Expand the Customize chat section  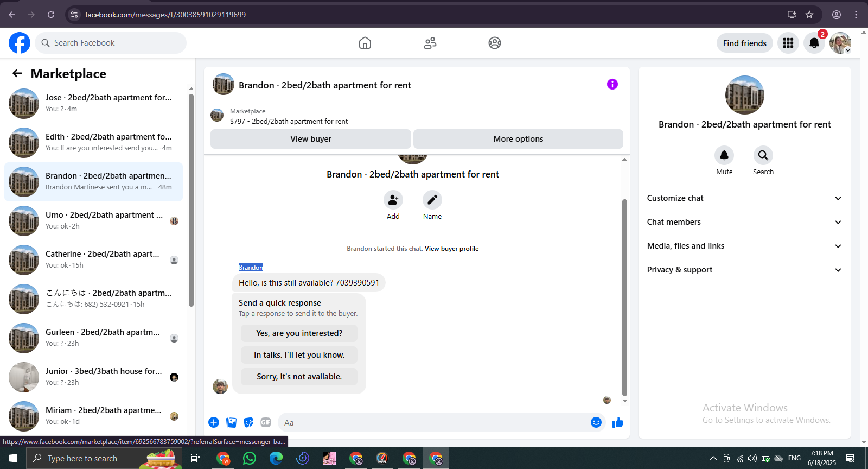coord(744,198)
